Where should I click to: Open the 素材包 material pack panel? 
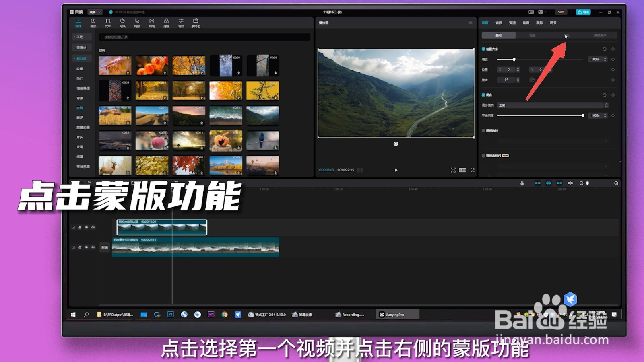click(x=196, y=22)
